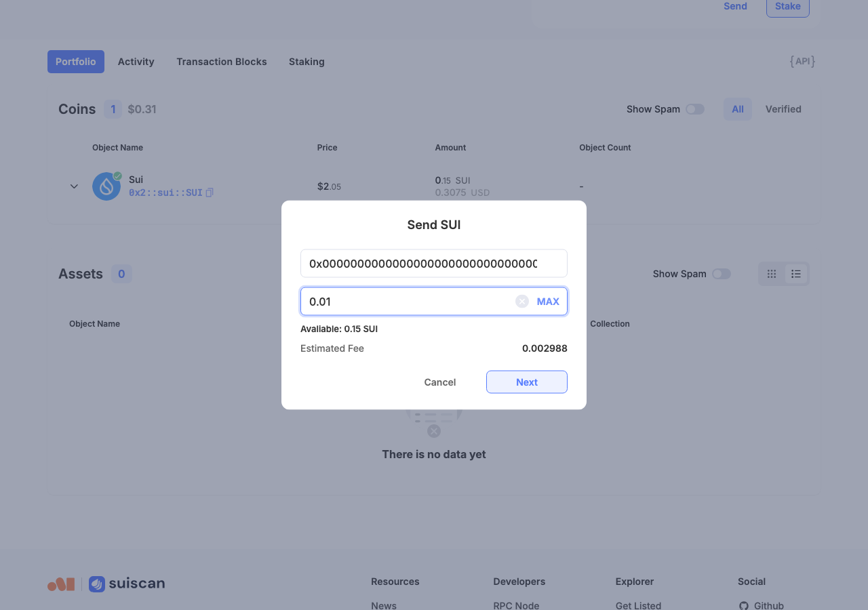Focus the recipient address input field
Viewport: 868px width, 610px height.
click(x=434, y=264)
